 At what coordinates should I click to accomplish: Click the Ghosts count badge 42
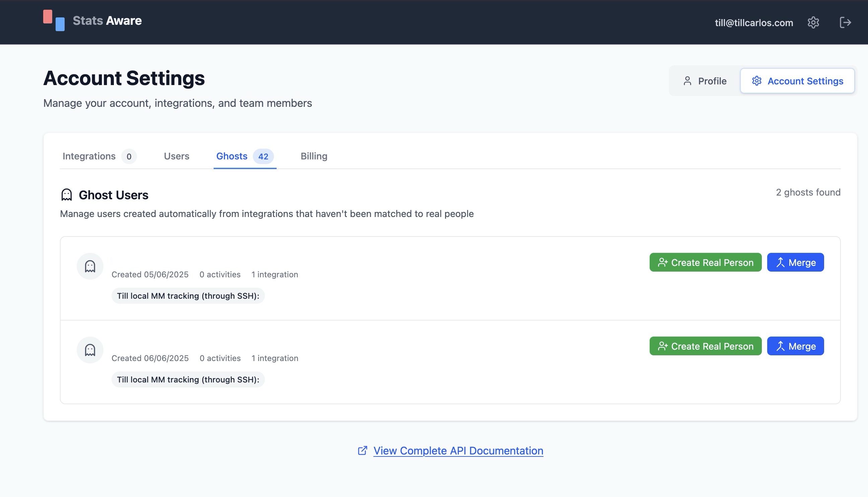pyautogui.click(x=263, y=156)
